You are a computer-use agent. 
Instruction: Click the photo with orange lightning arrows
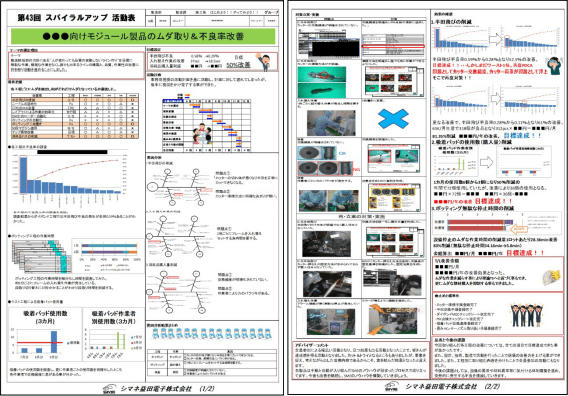point(393,319)
